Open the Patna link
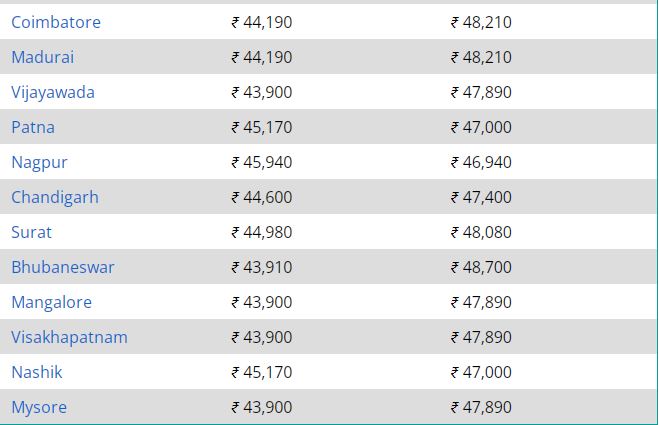 click(33, 127)
